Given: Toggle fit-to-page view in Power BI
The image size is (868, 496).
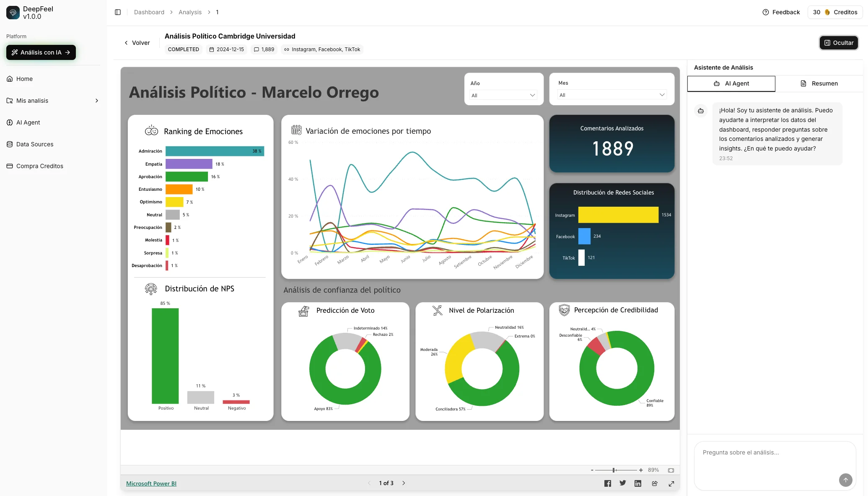Looking at the screenshot, I should pos(671,470).
